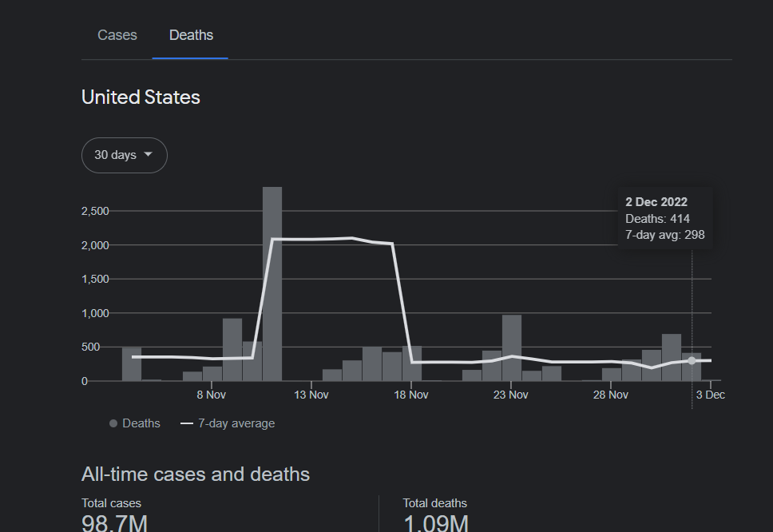Click the '500' y-axis label
773x532 pixels.
(x=91, y=347)
